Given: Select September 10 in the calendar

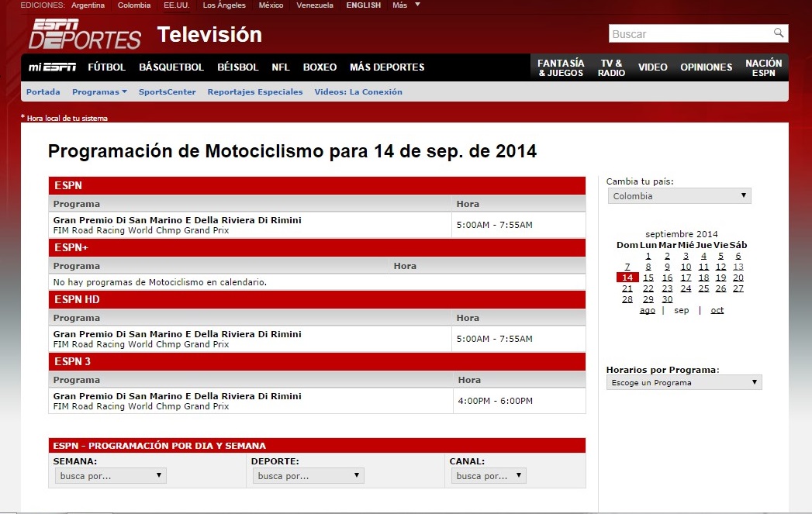Looking at the screenshot, I should pyautogui.click(x=686, y=267).
